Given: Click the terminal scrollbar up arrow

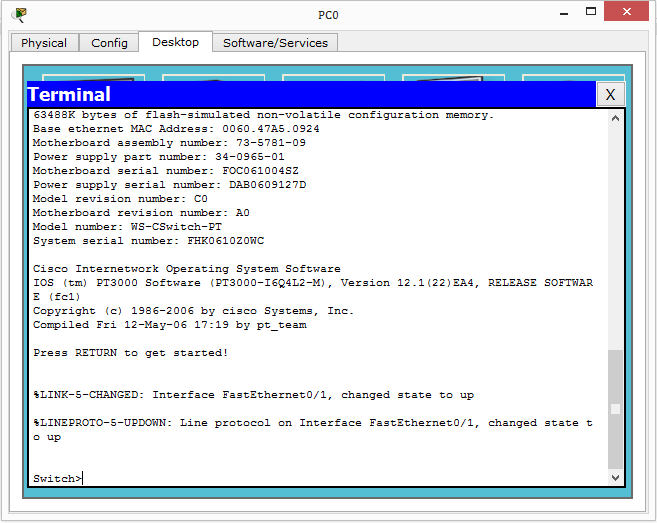Looking at the screenshot, I should pyautogui.click(x=615, y=119).
